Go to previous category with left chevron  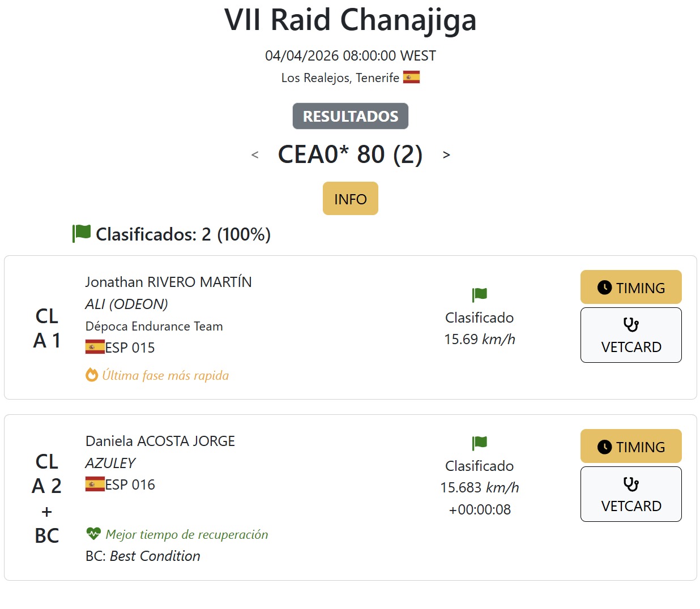point(255,155)
